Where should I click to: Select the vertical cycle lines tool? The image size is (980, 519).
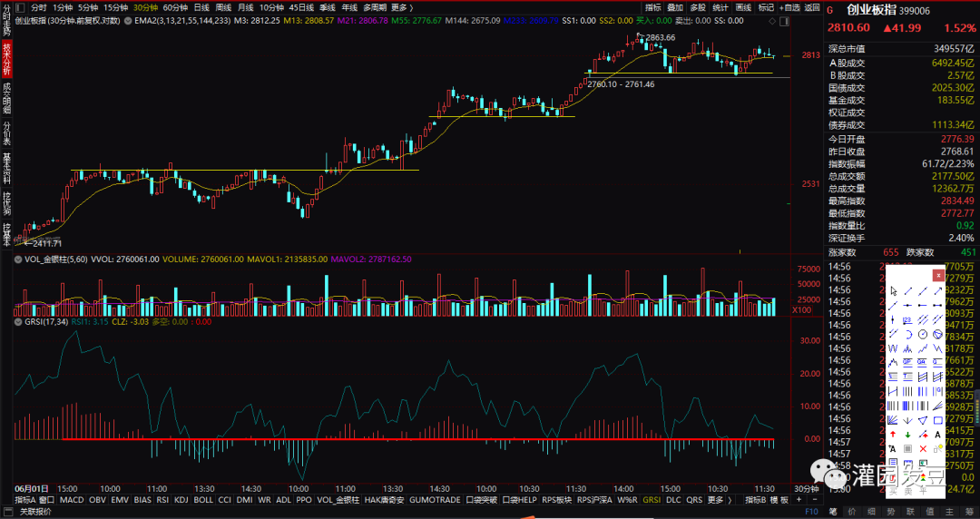coord(907,391)
